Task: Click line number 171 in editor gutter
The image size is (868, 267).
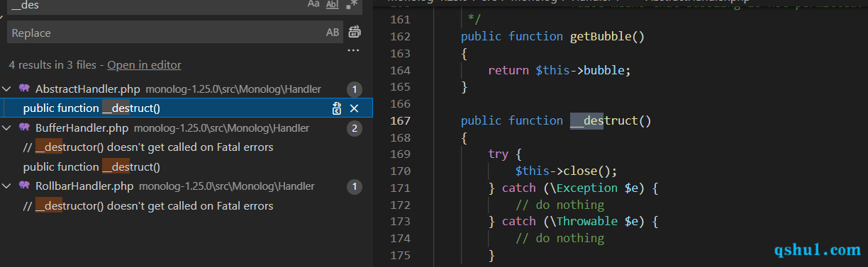Action: pos(401,188)
